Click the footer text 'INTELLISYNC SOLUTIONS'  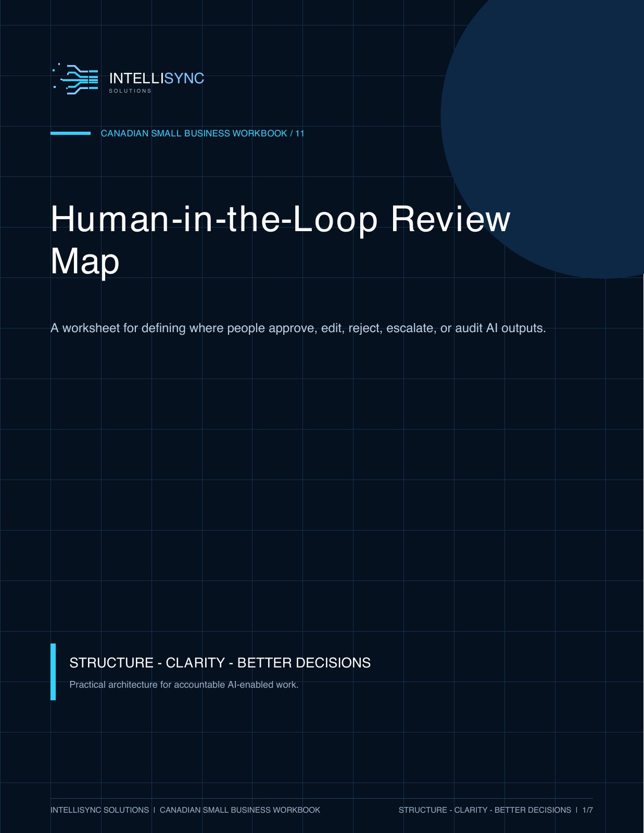pos(100,810)
